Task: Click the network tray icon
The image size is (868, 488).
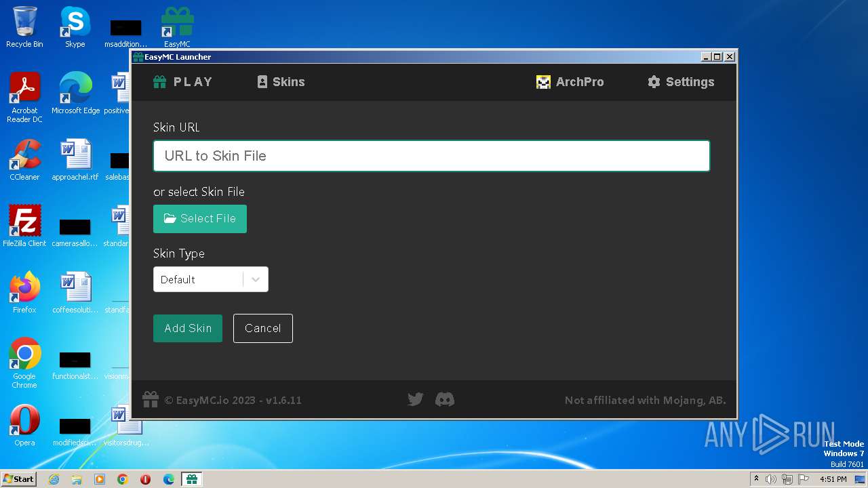Action: pos(787,479)
